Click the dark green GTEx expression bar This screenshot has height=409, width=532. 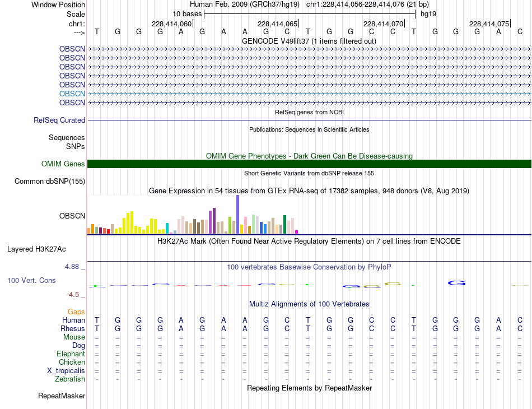284,224
